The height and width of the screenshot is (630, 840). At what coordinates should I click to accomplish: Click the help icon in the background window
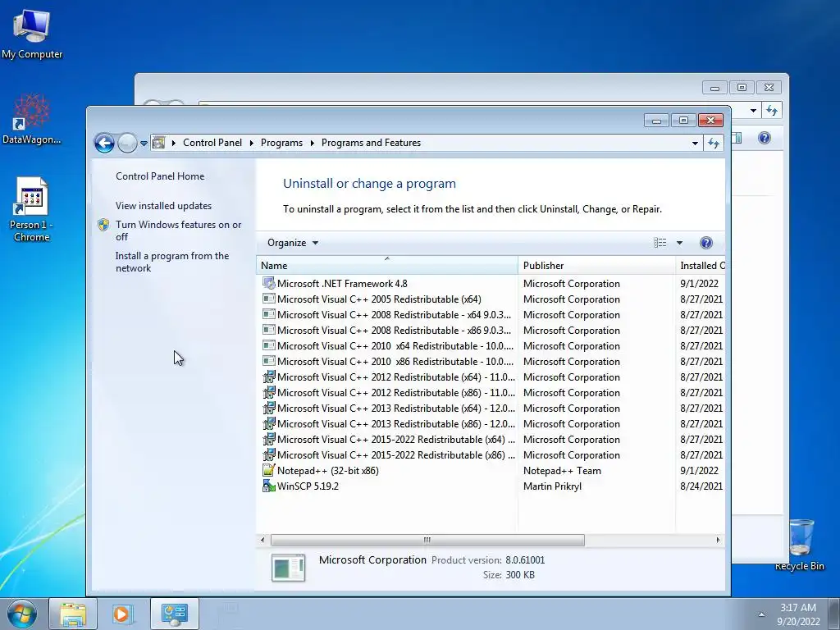[765, 138]
